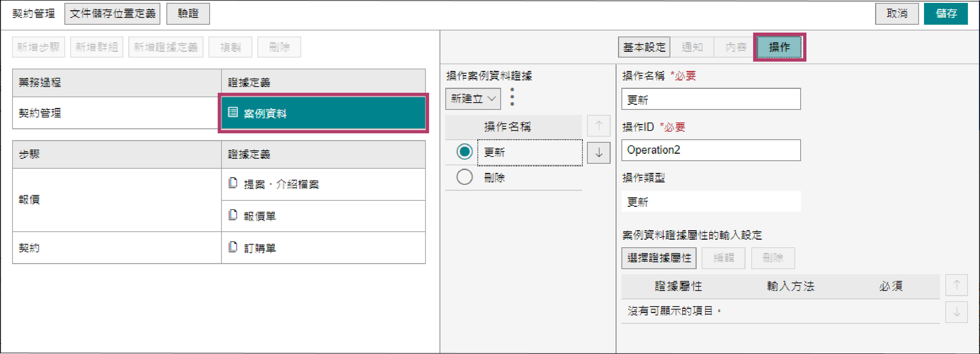980x354 pixels.
Task: Click the 驗證 button
Action: click(188, 14)
